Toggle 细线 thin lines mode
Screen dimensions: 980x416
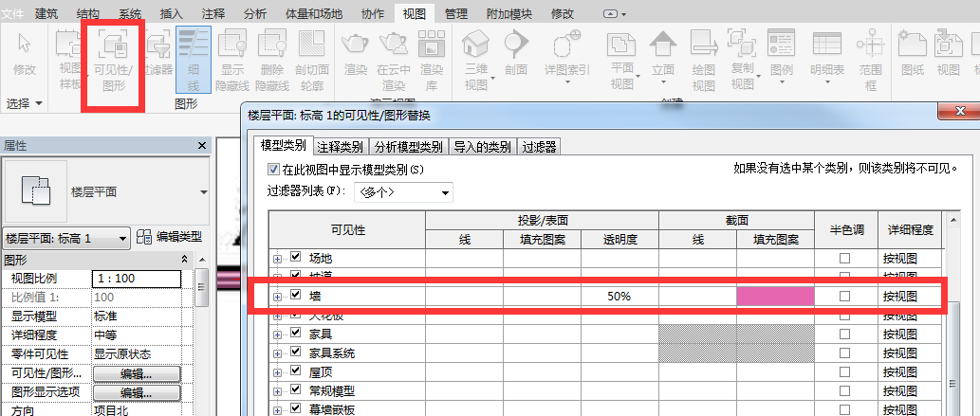click(x=194, y=60)
